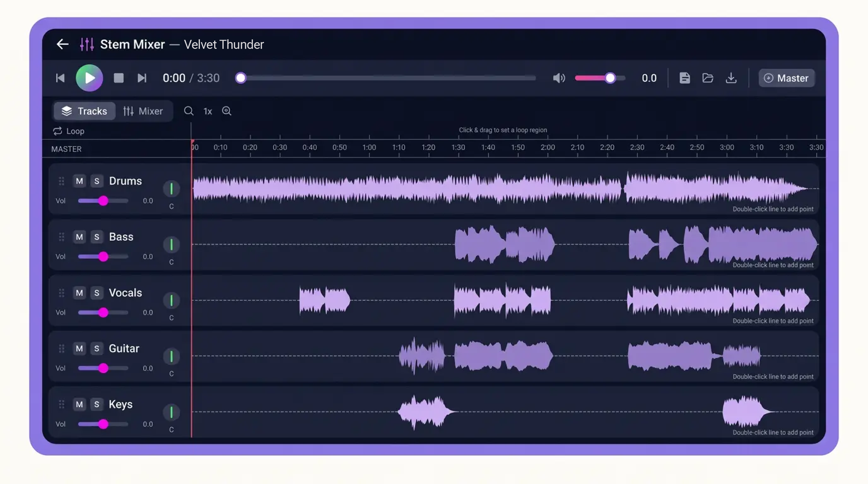Click the Vocals track name
Screen dimensions: 868x484
[x=125, y=293]
